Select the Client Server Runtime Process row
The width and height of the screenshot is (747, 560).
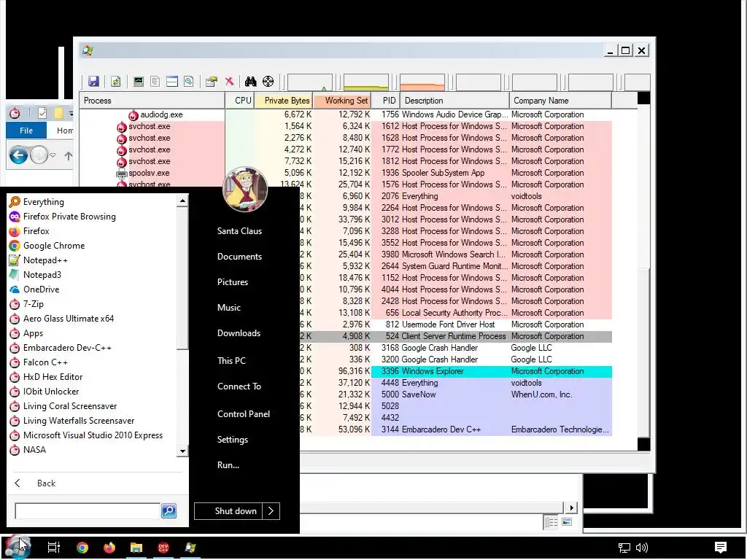[x=456, y=336]
